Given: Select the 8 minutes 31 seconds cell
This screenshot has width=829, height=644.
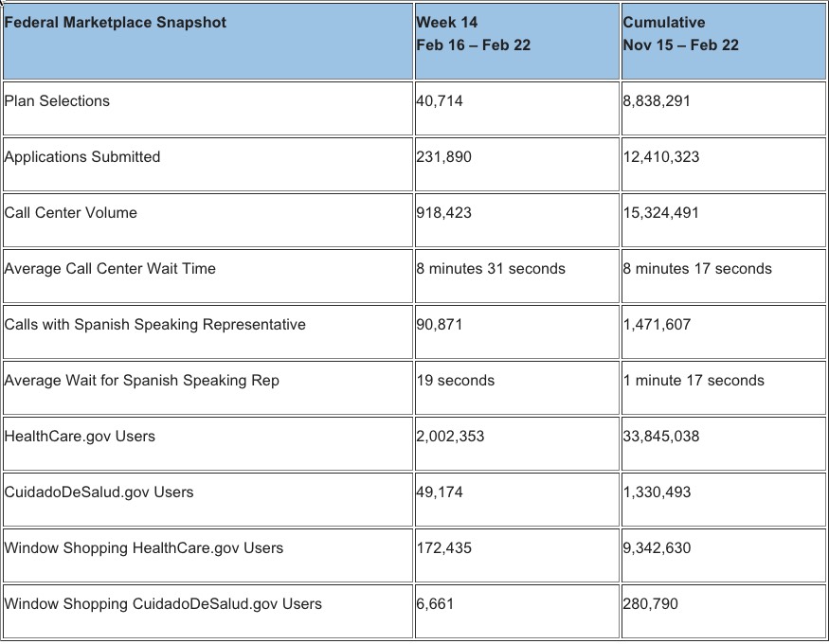Looking at the screenshot, I should coord(491,269).
